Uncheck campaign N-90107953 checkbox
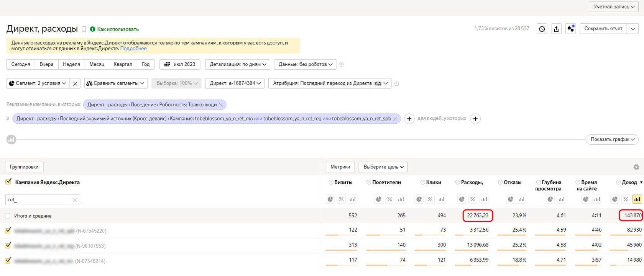 click(x=8, y=245)
